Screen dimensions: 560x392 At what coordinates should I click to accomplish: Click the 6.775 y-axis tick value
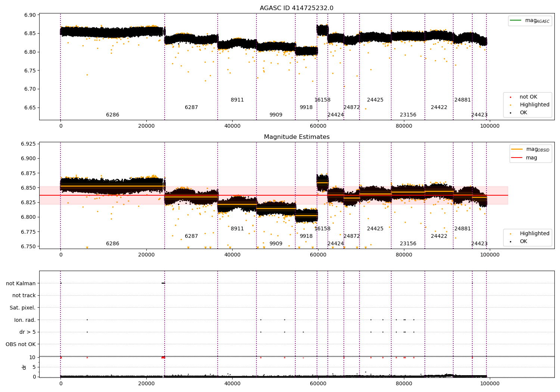point(28,232)
